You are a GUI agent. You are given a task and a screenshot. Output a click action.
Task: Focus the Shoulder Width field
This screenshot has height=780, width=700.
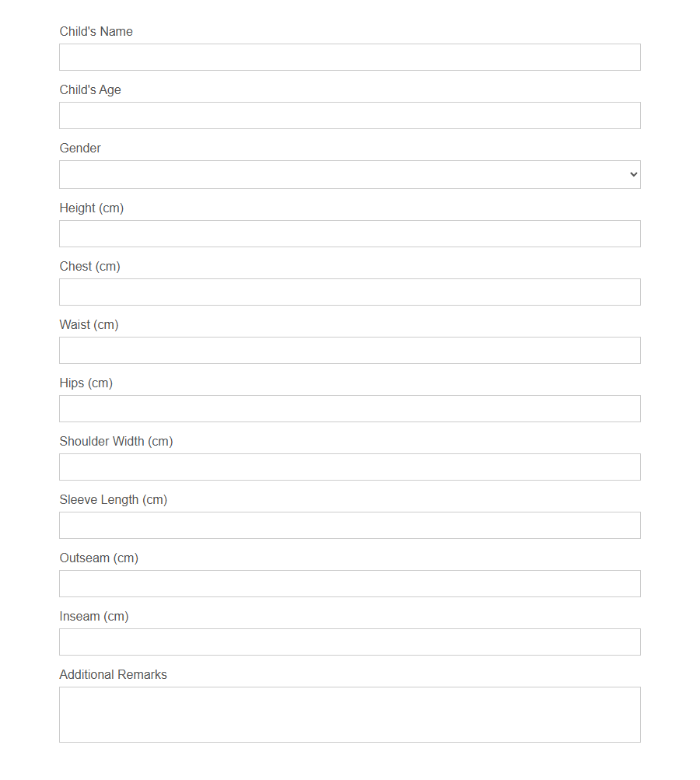pyautogui.click(x=350, y=467)
